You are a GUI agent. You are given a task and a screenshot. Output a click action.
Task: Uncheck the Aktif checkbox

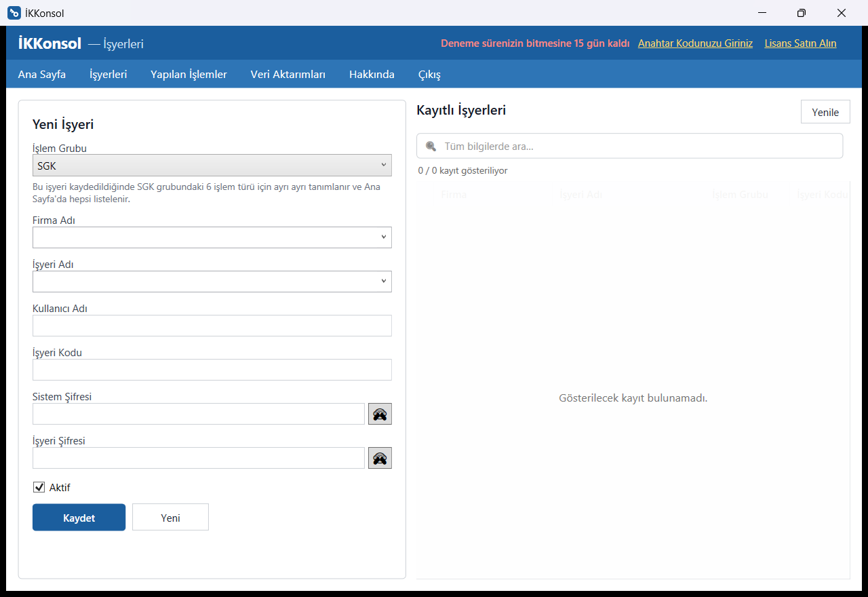39,487
